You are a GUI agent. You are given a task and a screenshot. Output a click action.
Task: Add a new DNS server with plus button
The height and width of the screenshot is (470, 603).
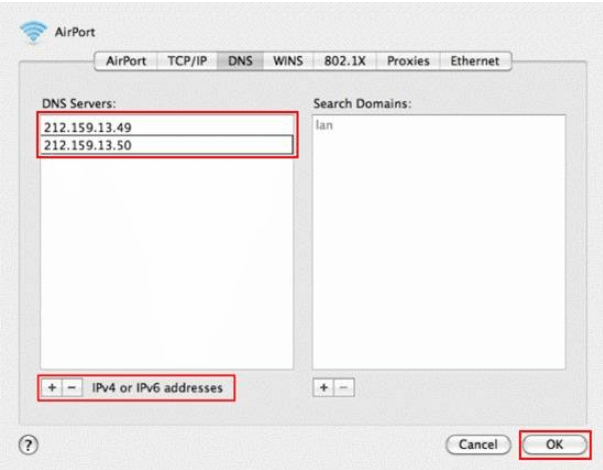point(52,386)
